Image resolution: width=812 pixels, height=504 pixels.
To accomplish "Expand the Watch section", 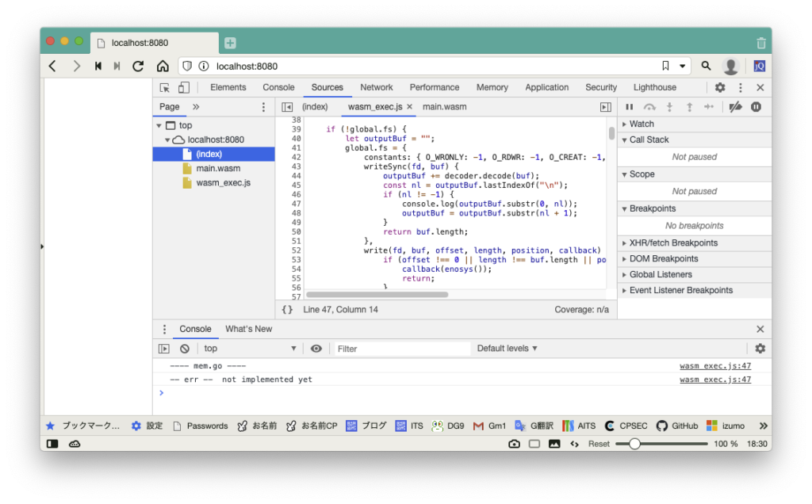I will coord(642,124).
